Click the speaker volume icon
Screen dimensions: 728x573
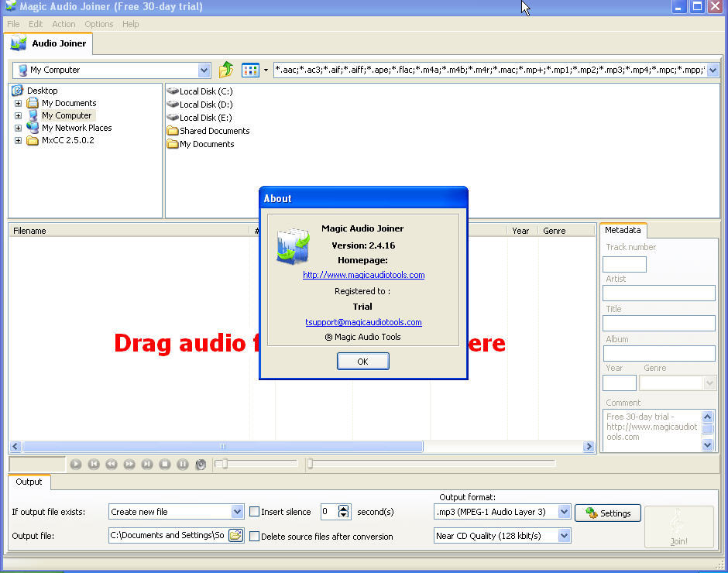coord(201,464)
